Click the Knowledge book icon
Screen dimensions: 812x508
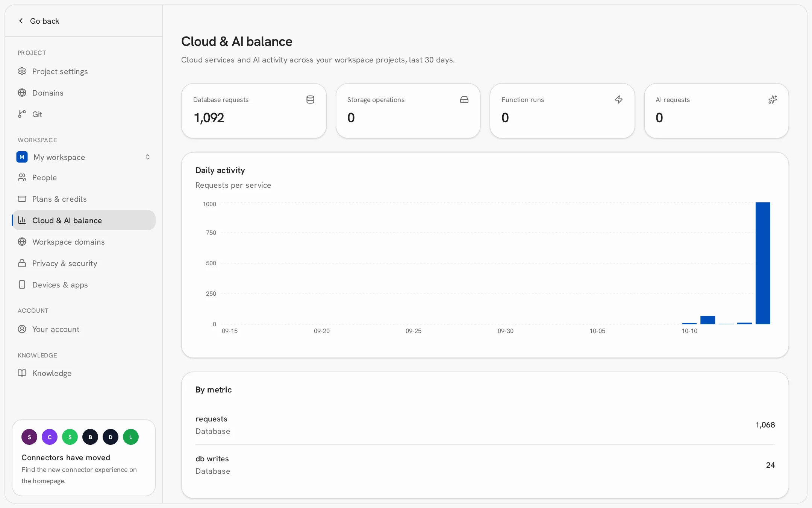point(22,373)
